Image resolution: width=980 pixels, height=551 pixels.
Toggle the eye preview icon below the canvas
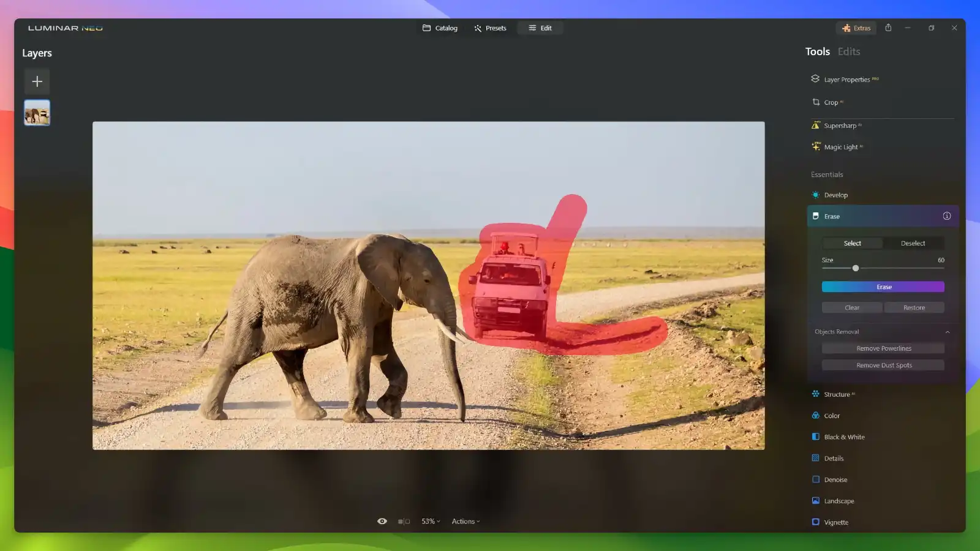pos(382,521)
